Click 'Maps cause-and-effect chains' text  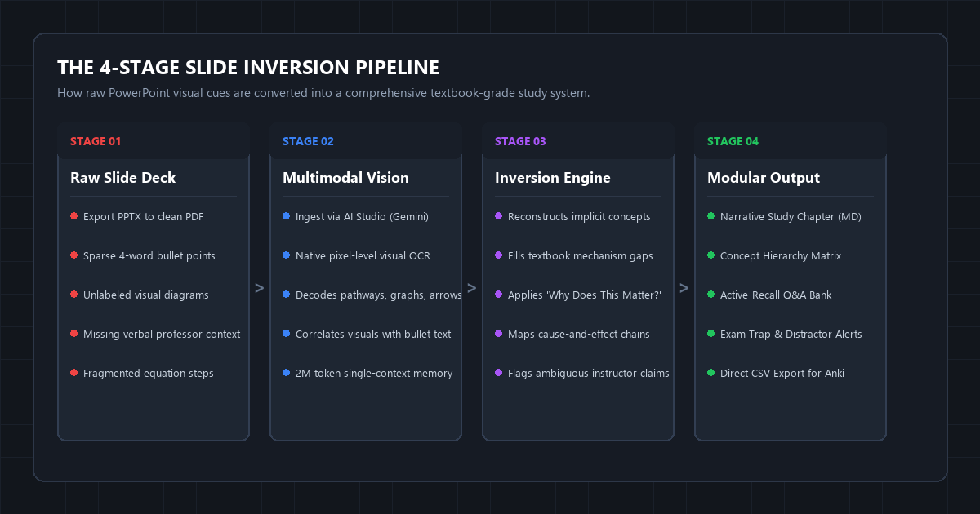click(x=579, y=335)
